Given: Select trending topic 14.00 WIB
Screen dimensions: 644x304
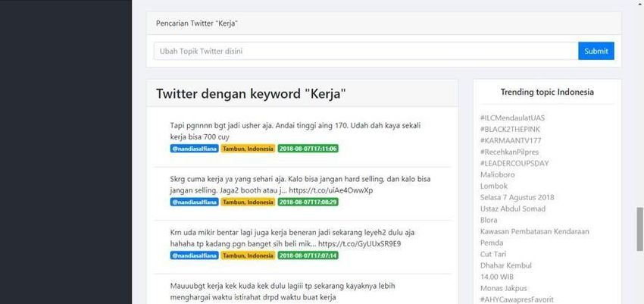Looking at the screenshot, I should [x=496, y=277].
